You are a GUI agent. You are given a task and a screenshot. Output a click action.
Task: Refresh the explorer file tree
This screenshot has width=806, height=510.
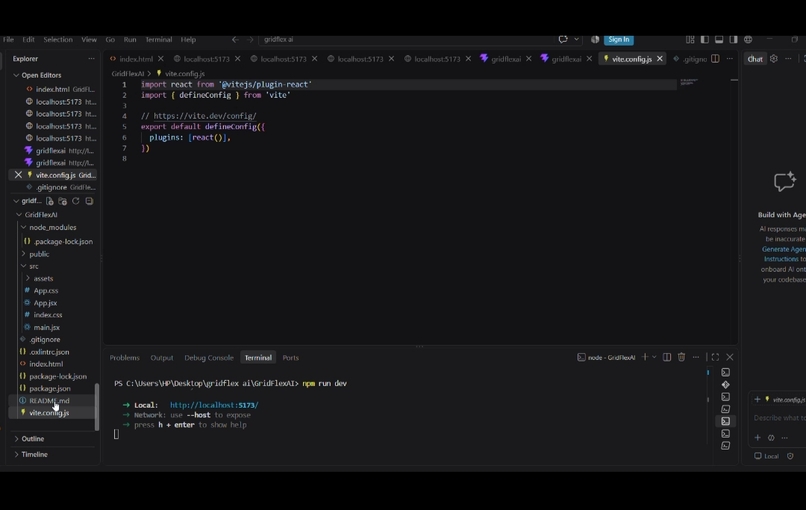coord(76,201)
